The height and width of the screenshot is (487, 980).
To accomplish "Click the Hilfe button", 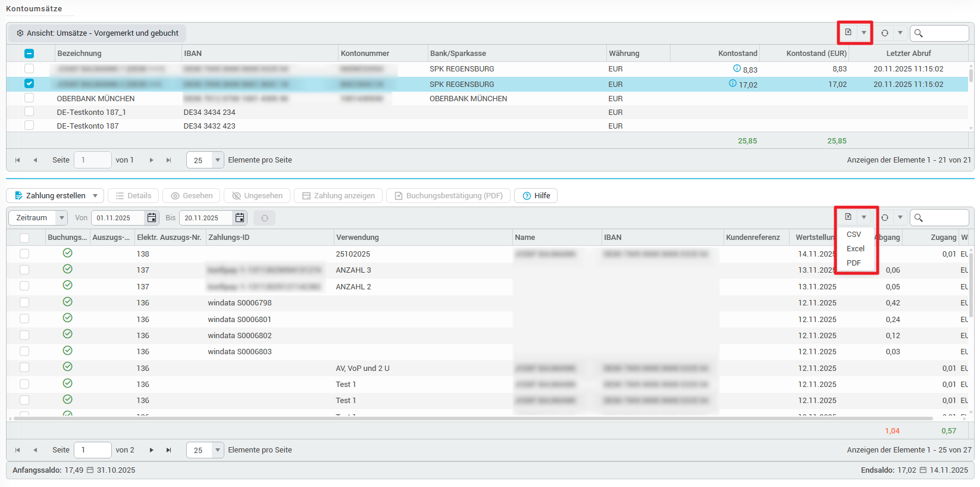I will coord(536,196).
